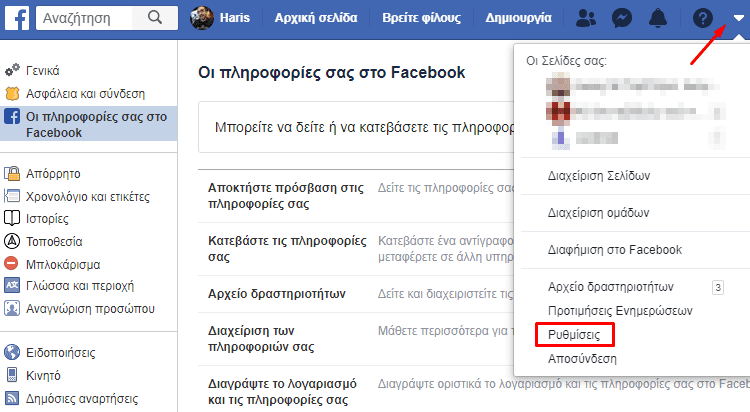Select Ρυθμίσεις in the dropdown menu
Viewport: 750px width, 412px height.
click(574, 334)
